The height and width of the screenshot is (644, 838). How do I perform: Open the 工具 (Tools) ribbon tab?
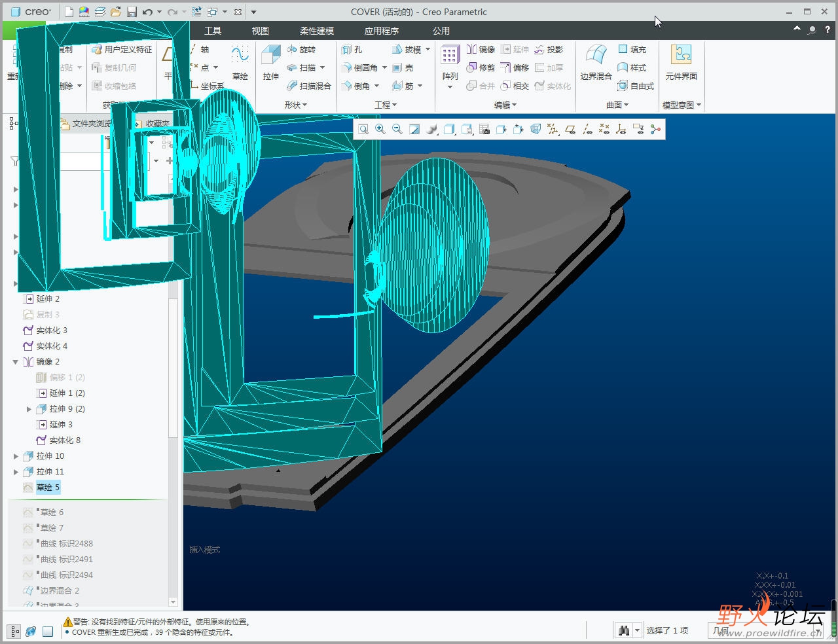[213, 31]
